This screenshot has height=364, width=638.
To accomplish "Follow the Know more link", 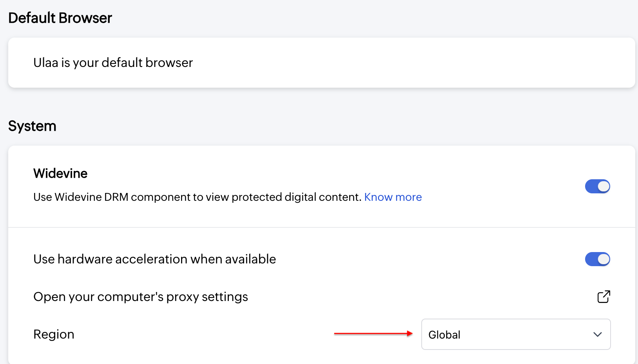I will tap(393, 197).
